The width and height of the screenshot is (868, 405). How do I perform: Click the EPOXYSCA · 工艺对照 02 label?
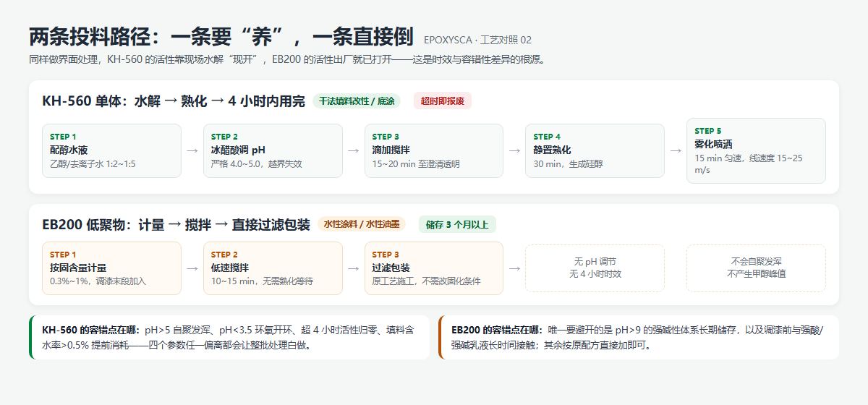477,40
